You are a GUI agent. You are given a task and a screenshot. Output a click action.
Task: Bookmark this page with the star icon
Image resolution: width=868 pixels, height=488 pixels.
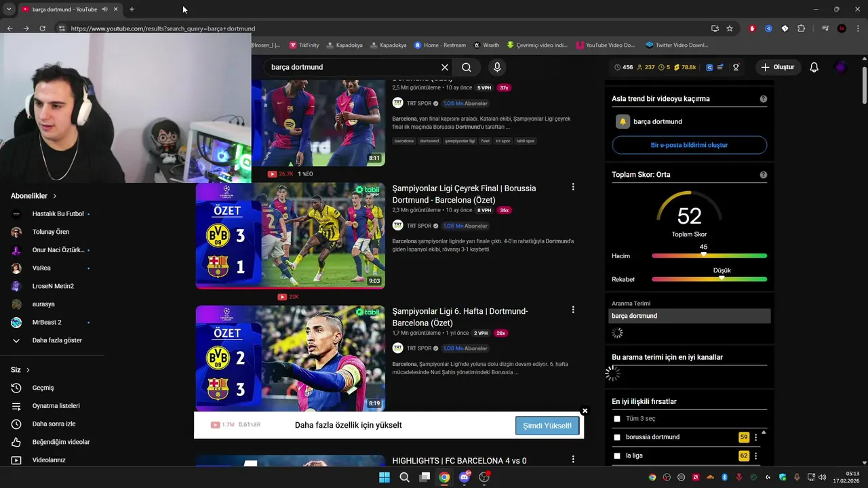coord(730,28)
